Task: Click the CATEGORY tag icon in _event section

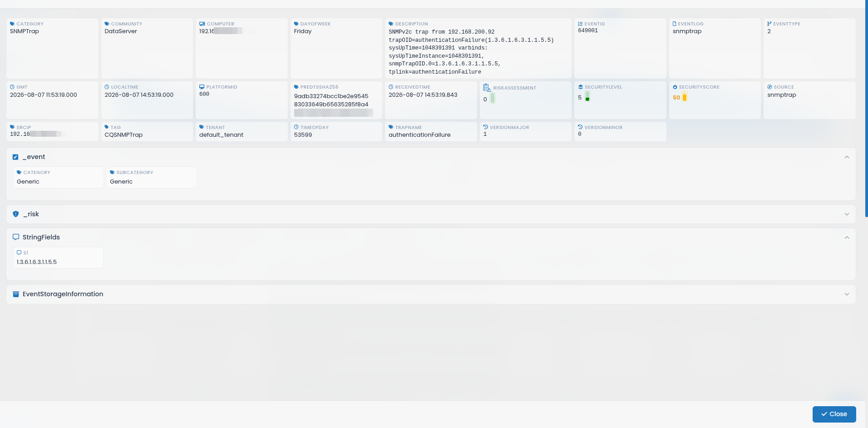Action: (x=19, y=173)
